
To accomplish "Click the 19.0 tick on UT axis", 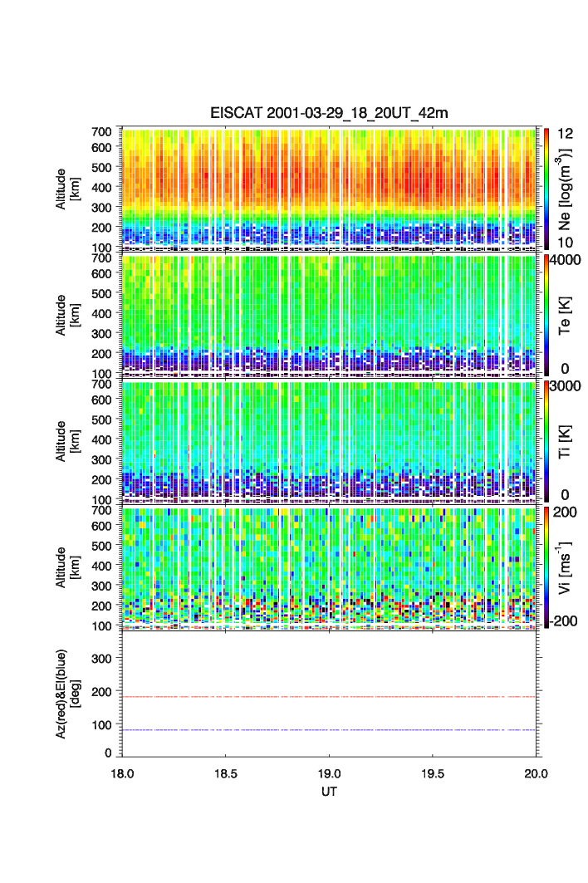I will click(x=330, y=773).
